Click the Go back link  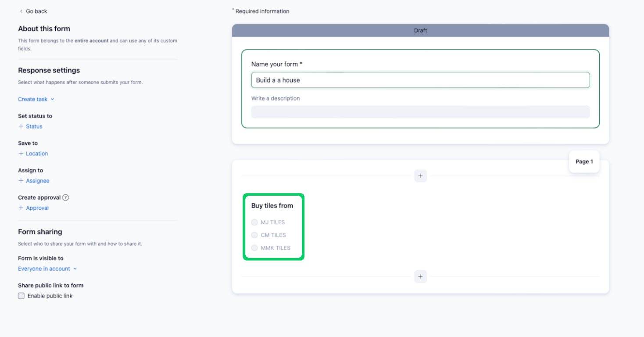pos(36,11)
